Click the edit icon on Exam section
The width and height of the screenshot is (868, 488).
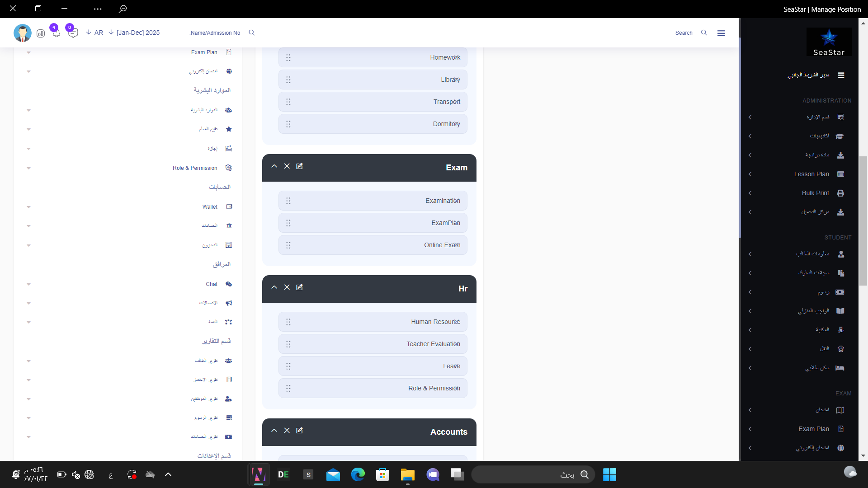click(299, 166)
